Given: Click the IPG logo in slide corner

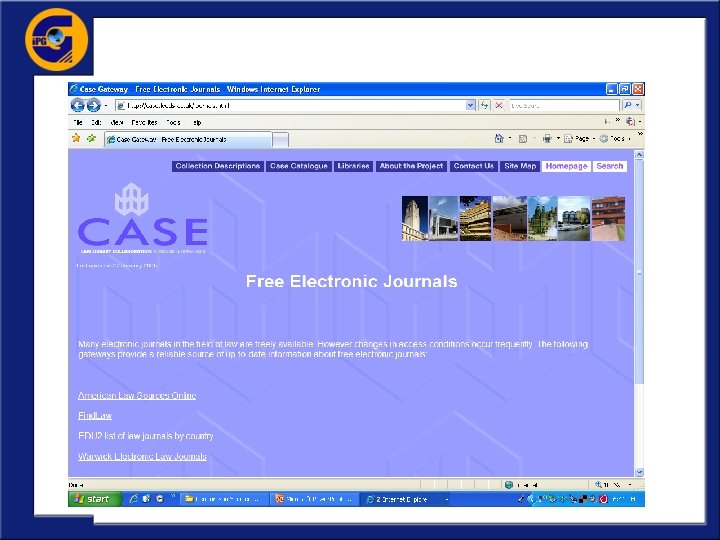Looking at the screenshot, I should pyautogui.click(x=56, y=39).
